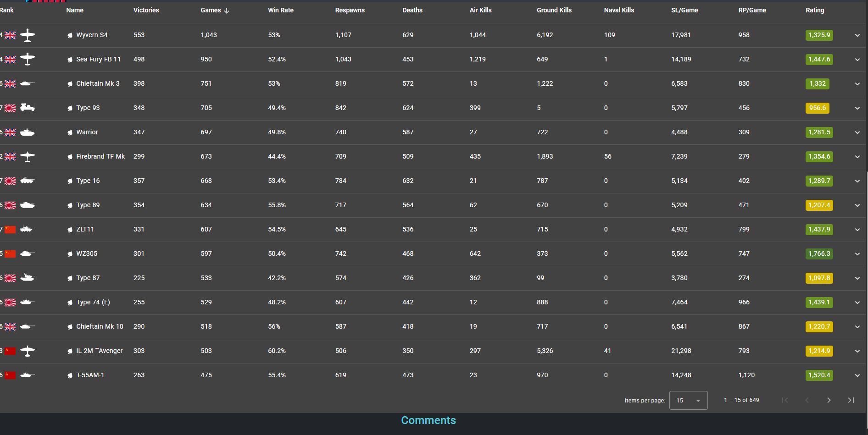Image resolution: width=868 pixels, height=435 pixels.
Task: Sort table by Deaths column
Action: pyautogui.click(x=412, y=10)
